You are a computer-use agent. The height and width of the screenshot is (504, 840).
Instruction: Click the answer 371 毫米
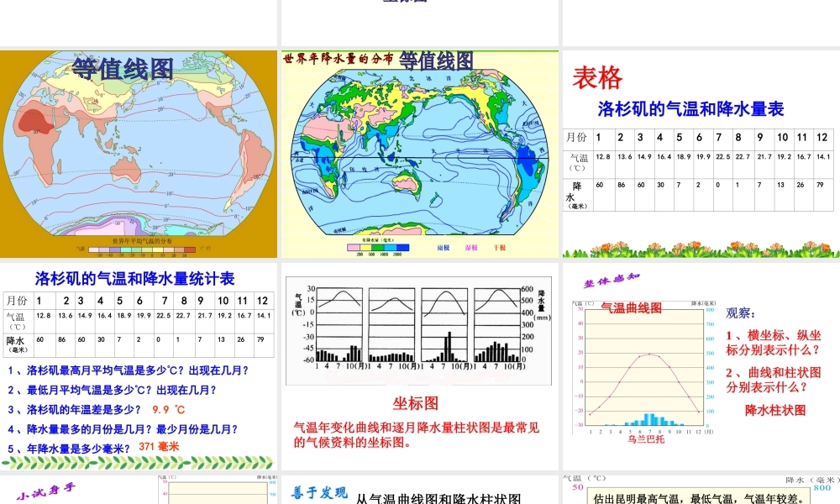tap(159, 447)
